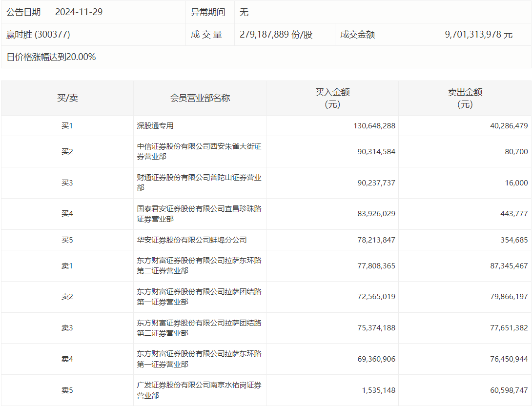Click buy amount 72,565,019
The width and height of the screenshot is (532, 407).
click(376, 297)
